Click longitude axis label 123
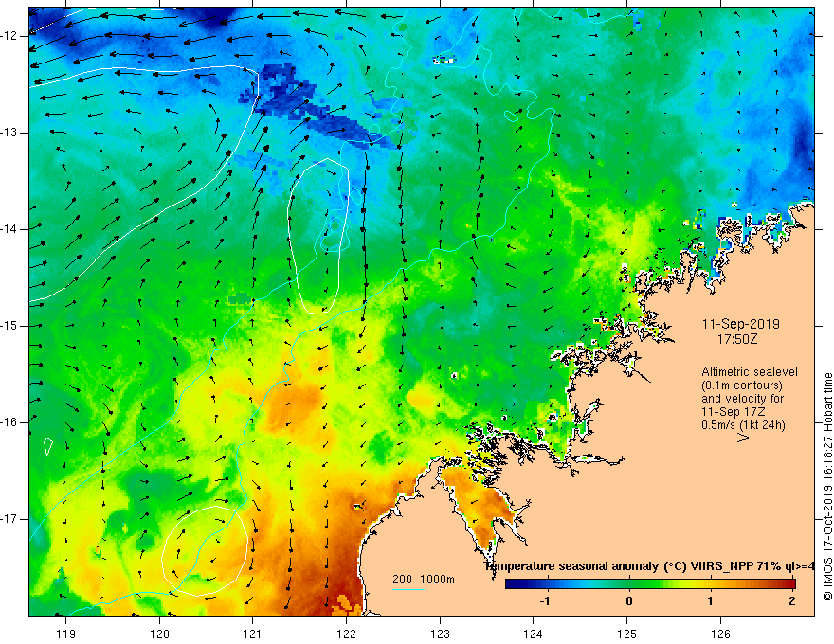The width and height of the screenshot is (834, 644). click(440, 634)
